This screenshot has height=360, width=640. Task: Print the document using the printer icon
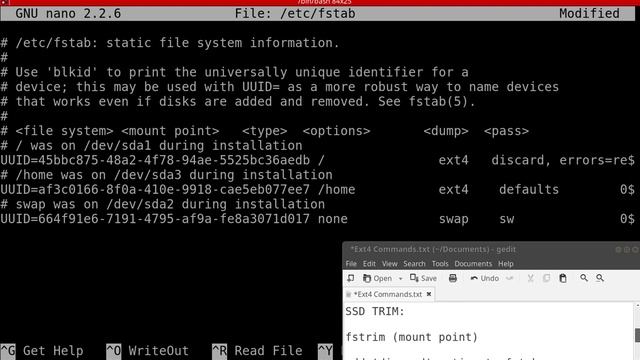(x=453, y=278)
